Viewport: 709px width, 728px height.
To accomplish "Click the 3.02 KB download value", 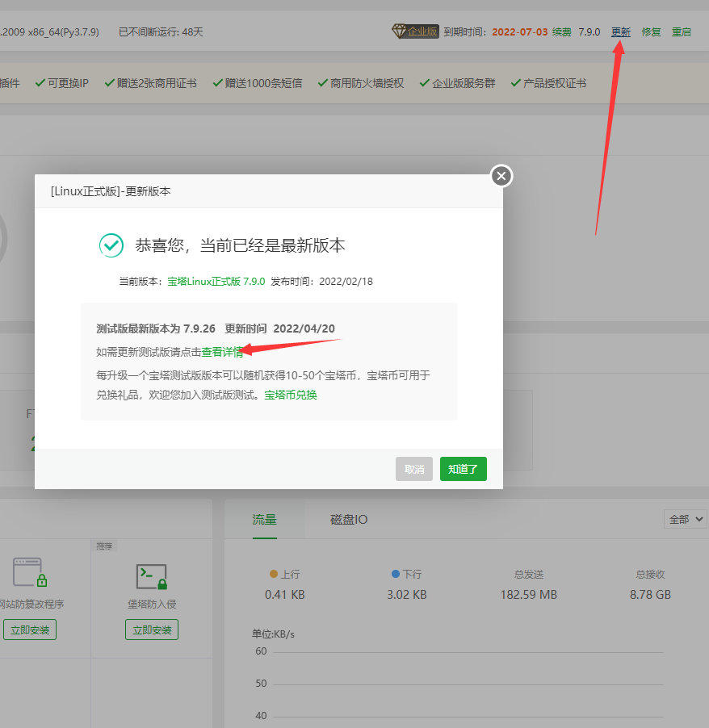I will (x=406, y=595).
